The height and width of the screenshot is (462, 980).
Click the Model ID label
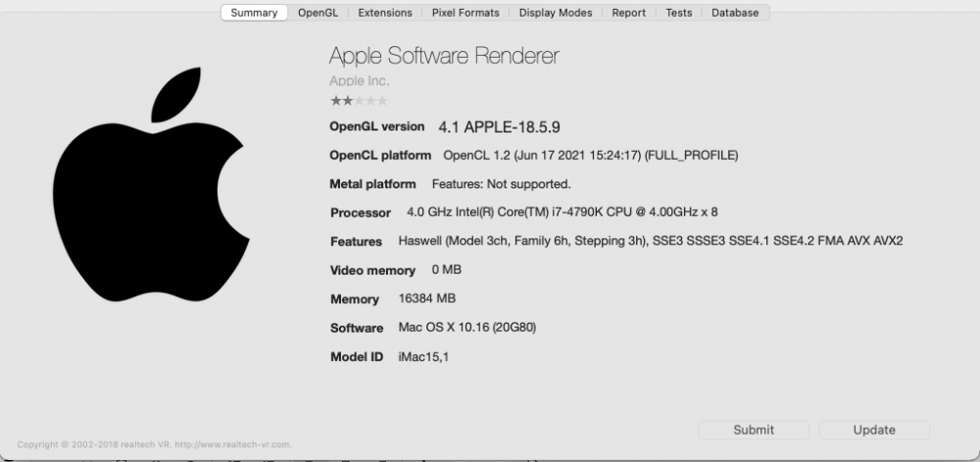pos(357,357)
